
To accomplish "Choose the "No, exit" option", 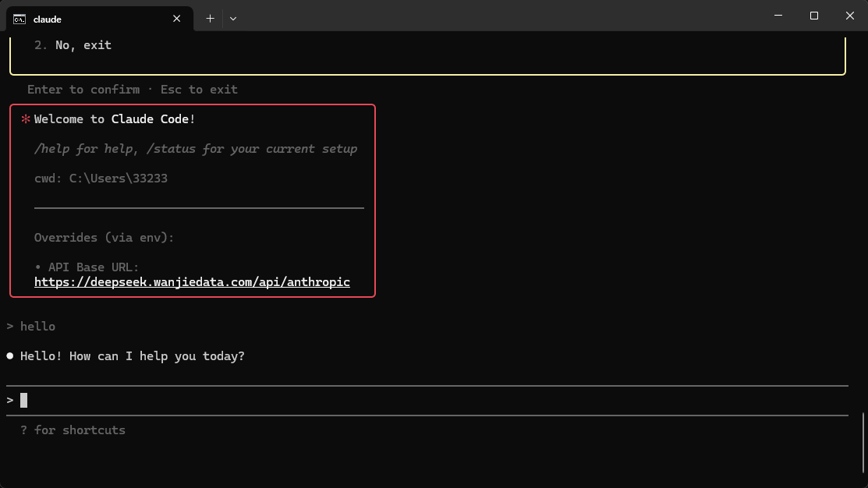I will pyautogui.click(x=83, y=45).
